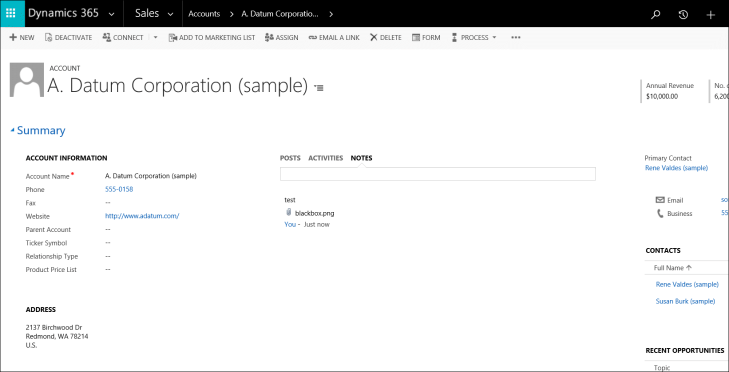
Task: Click the CONTACTS section header
Action: click(x=663, y=251)
